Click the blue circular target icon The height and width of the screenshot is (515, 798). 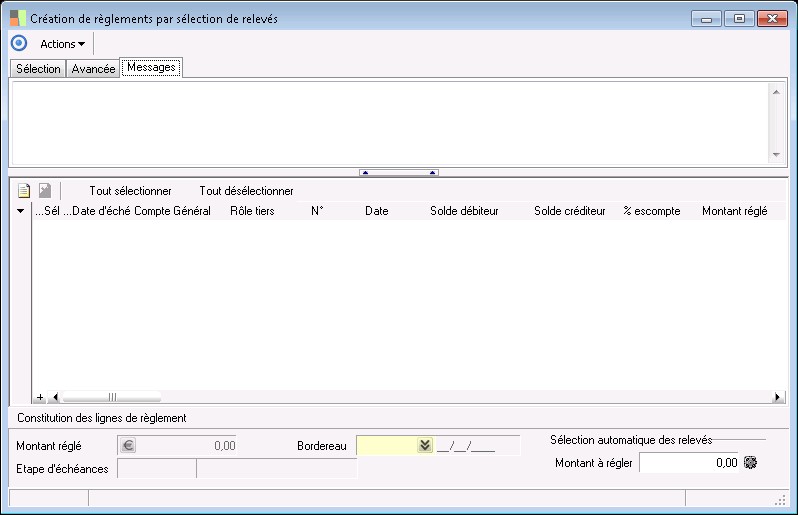pos(19,43)
